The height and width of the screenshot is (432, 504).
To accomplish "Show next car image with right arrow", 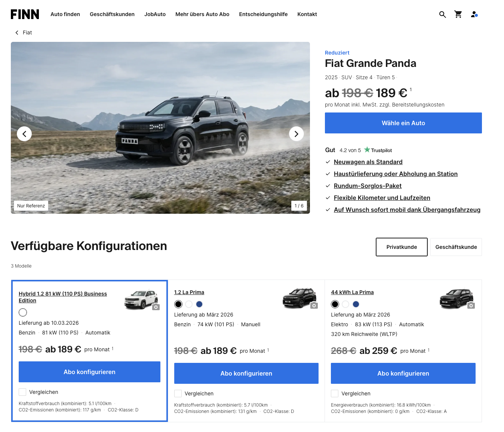I will click(x=296, y=134).
